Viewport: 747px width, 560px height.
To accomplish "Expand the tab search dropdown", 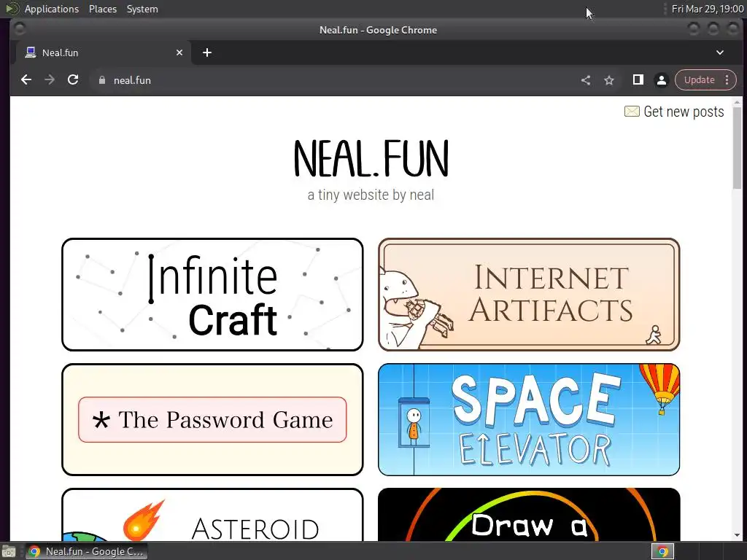I will pos(720,52).
